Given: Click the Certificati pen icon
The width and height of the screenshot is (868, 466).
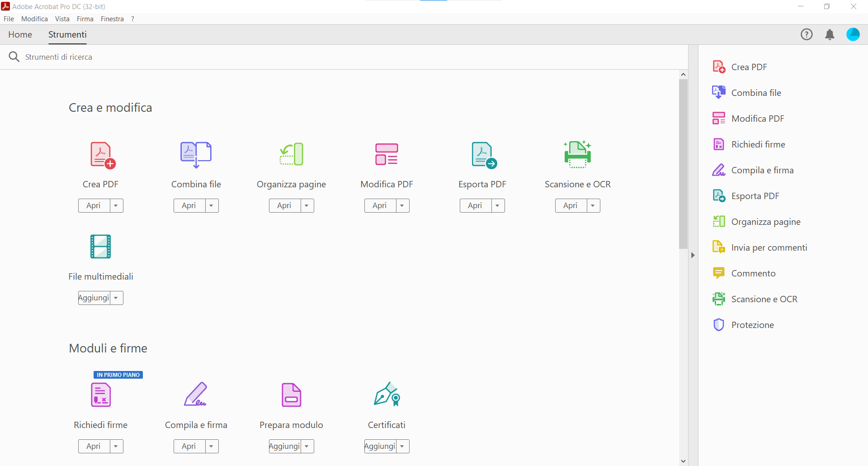Looking at the screenshot, I should coord(387,395).
